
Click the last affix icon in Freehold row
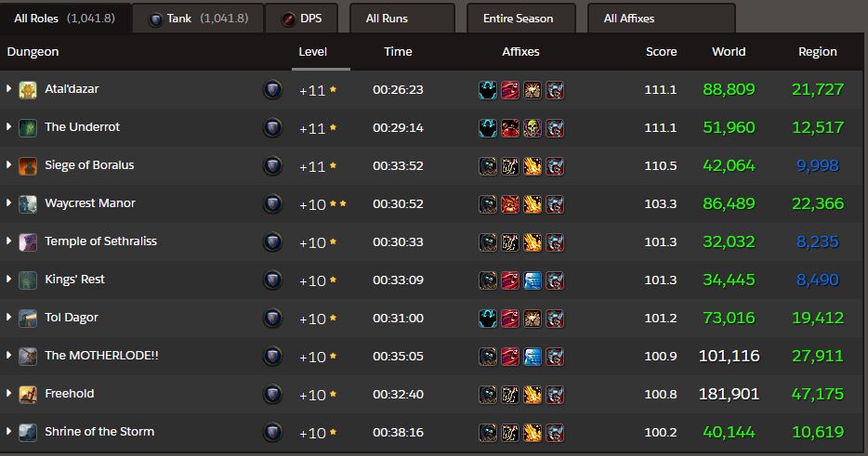coord(555,395)
